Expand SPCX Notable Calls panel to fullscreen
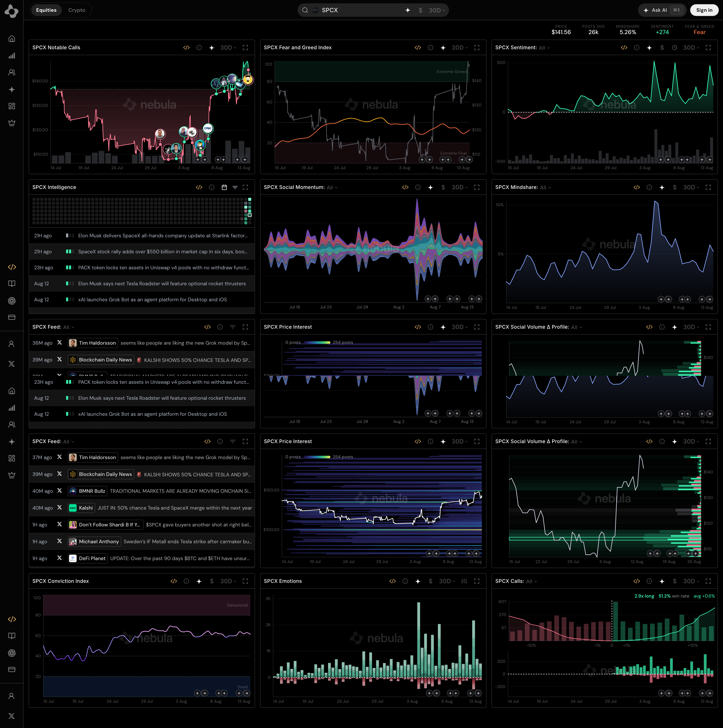Image resolution: width=723 pixels, height=728 pixels. coord(245,48)
